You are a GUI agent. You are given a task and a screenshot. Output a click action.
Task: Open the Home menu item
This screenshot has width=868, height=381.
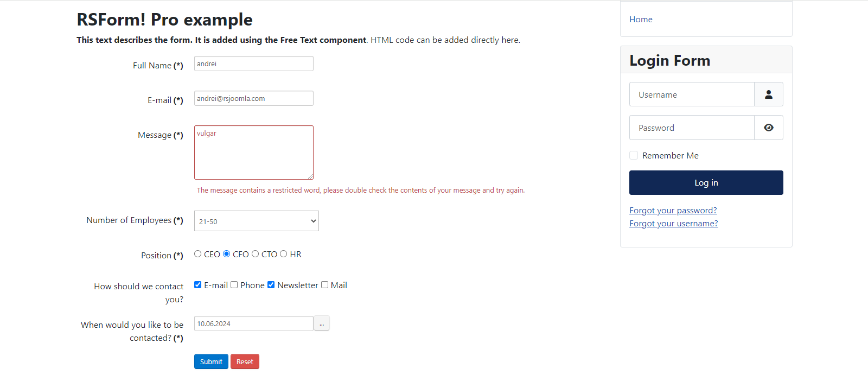[641, 20]
